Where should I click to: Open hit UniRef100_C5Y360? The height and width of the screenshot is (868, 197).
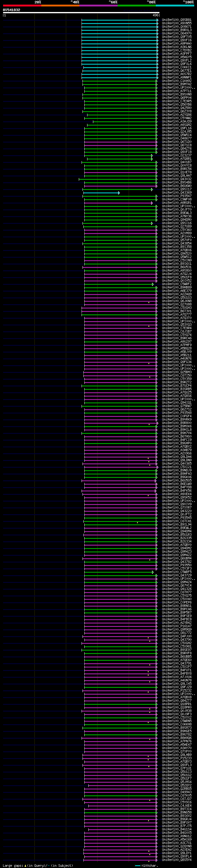[177, 230]
